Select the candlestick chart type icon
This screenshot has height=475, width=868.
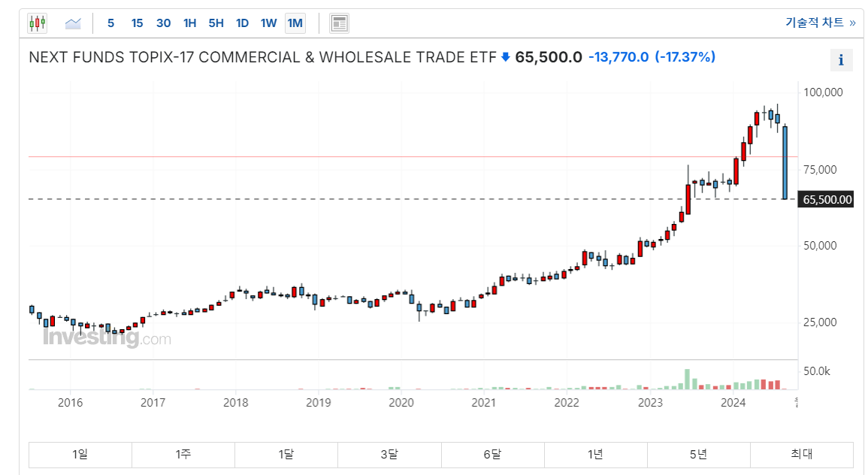tap(38, 23)
